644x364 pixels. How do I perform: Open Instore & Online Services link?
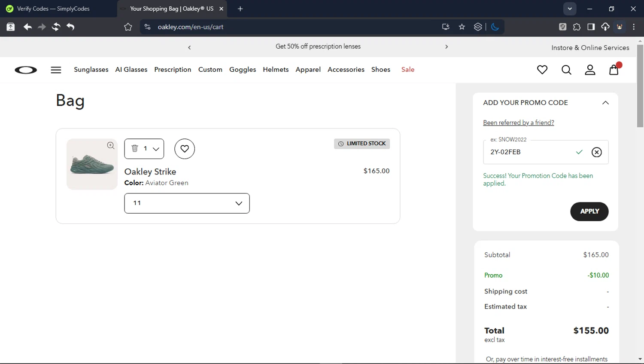pyautogui.click(x=590, y=48)
